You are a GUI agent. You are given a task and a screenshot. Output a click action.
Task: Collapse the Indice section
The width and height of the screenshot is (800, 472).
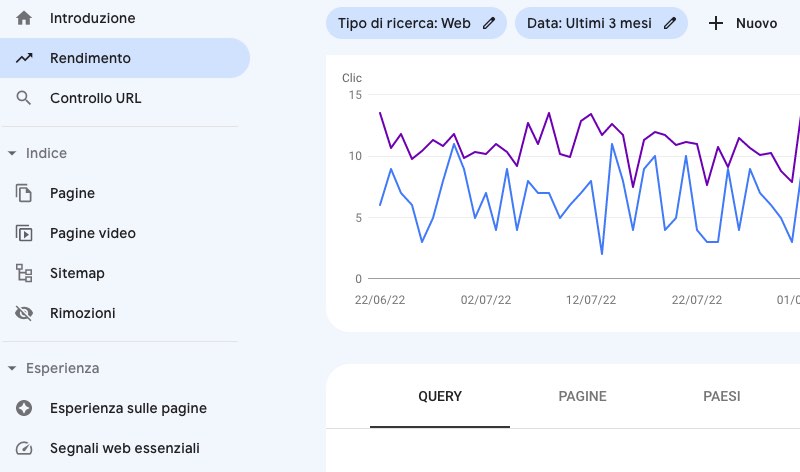pyautogui.click(x=12, y=153)
